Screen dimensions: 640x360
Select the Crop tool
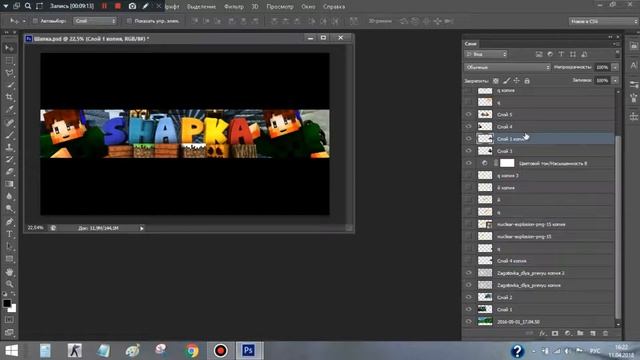9,98
